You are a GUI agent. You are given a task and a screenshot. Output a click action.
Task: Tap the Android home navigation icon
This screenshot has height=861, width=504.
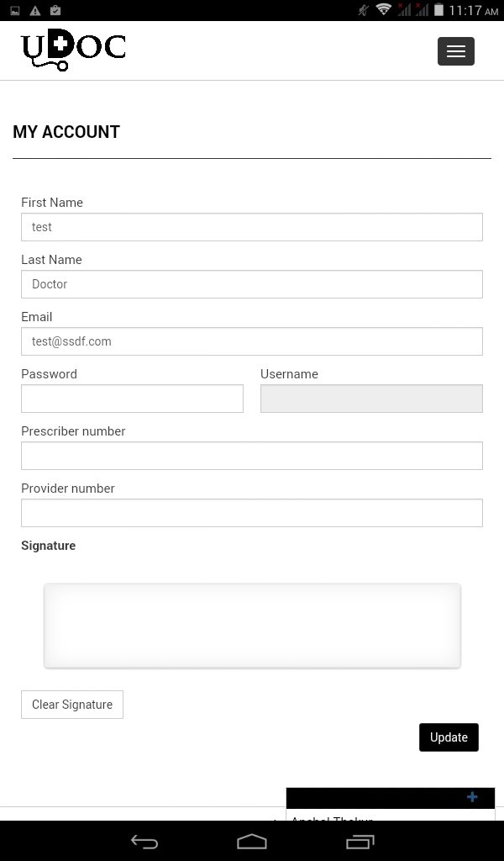point(252,841)
